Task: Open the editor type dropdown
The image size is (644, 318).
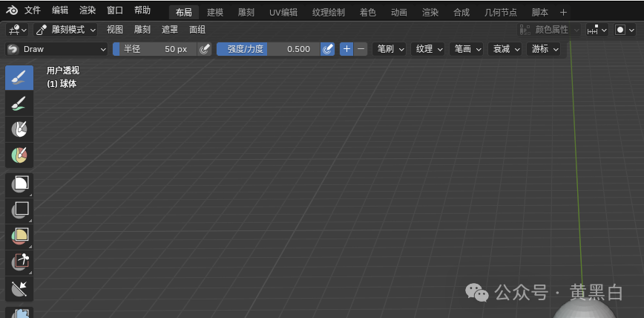Action: 18,30
